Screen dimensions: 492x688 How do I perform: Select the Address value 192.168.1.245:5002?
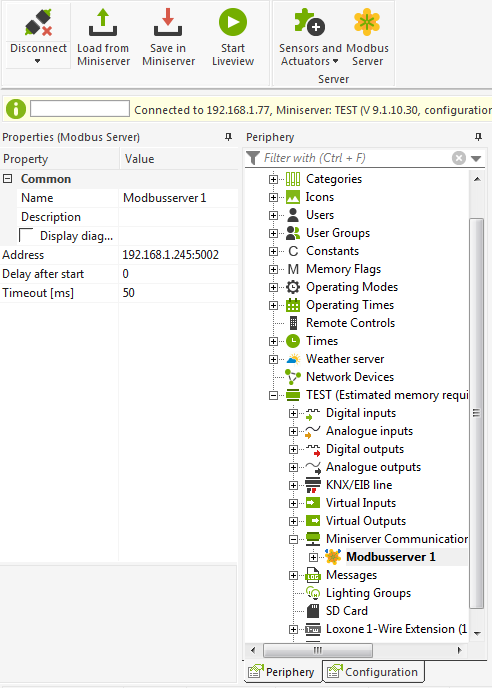[x=170, y=254]
